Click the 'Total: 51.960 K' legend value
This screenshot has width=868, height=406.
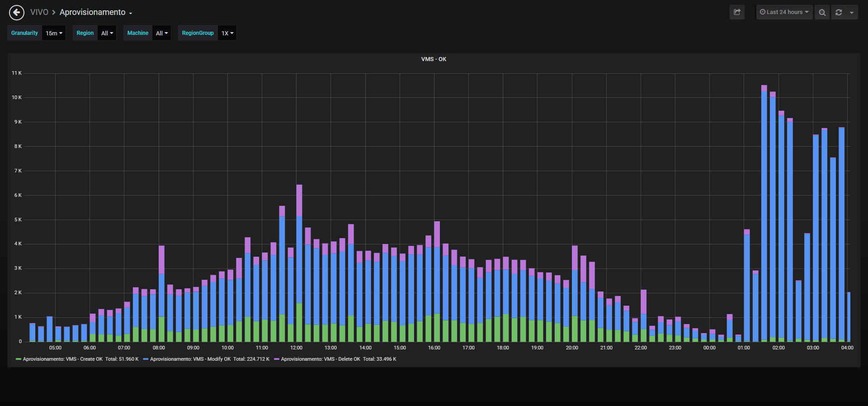click(x=122, y=359)
